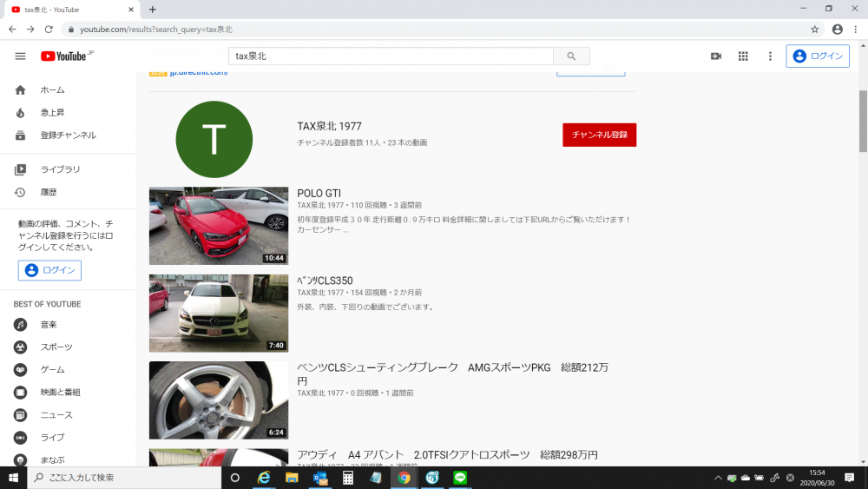Open 履歴 history in sidebar
Image resolution: width=868 pixels, height=489 pixels.
(x=49, y=192)
